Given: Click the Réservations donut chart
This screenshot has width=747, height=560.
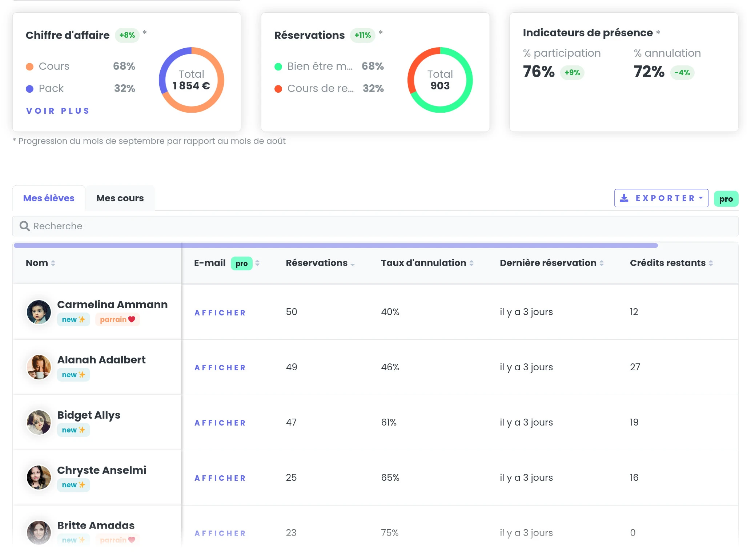Looking at the screenshot, I should pos(440,80).
